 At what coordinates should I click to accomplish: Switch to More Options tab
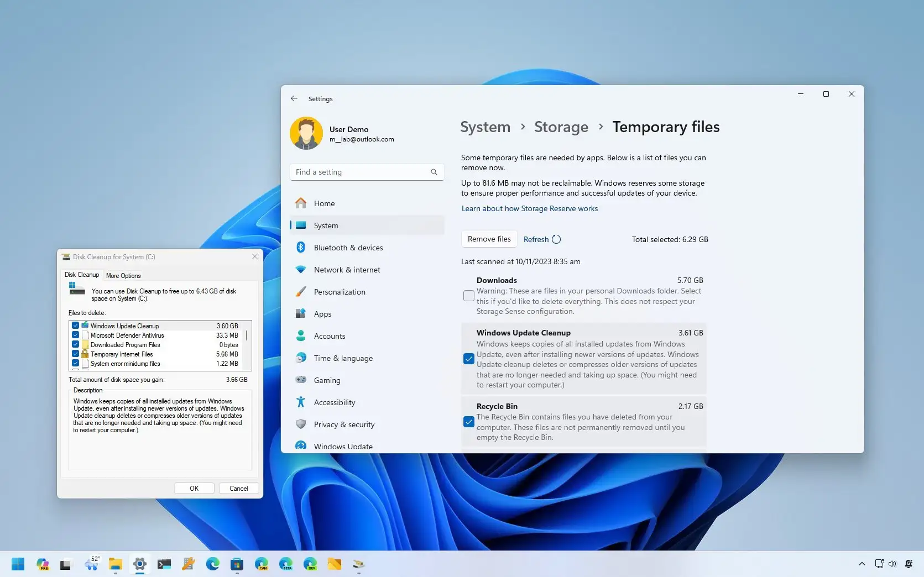[123, 276]
